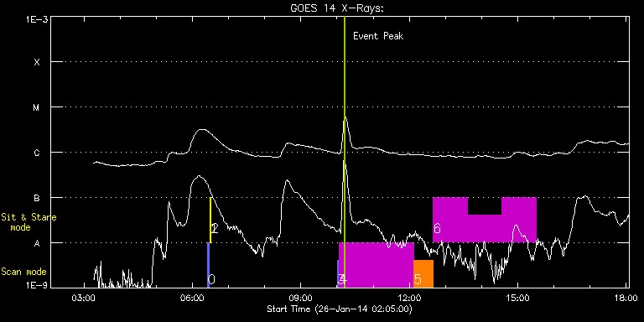Click the 12:00 time tick label
The image size is (644, 322).
click(x=409, y=298)
